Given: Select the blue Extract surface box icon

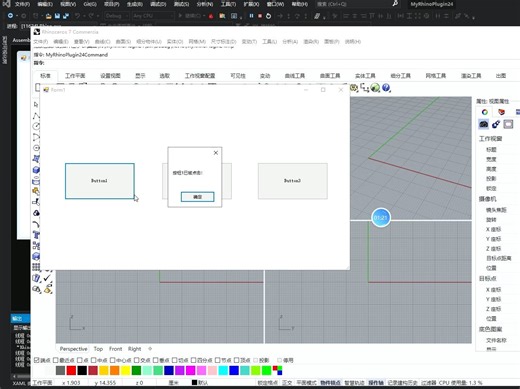Looking at the screenshot, I should tap(36, 256).
